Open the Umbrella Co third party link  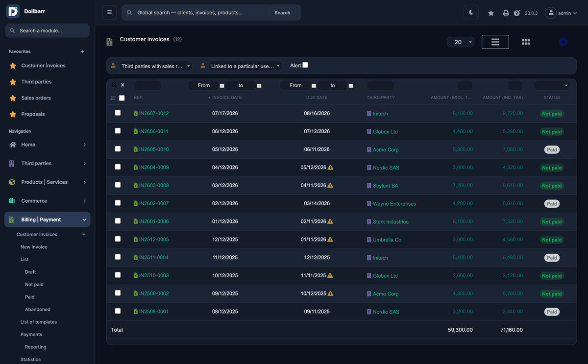(387, 240)
